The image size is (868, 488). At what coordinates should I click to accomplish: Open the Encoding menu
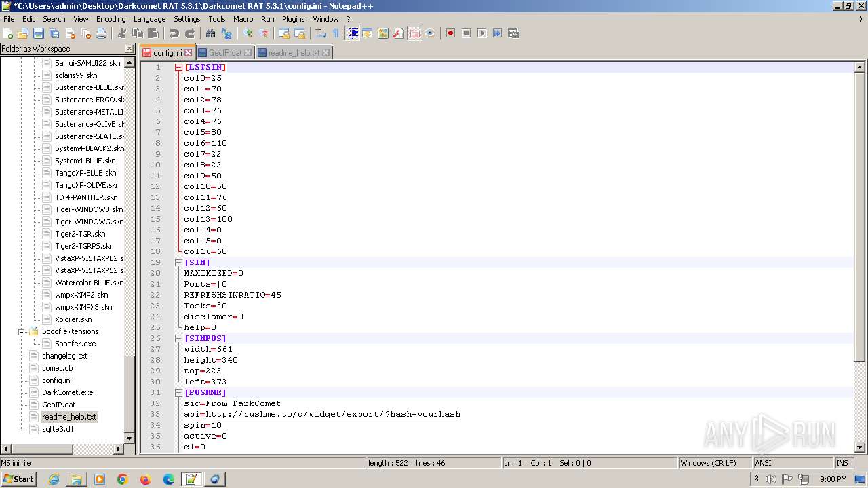click(x=111, y=19)
